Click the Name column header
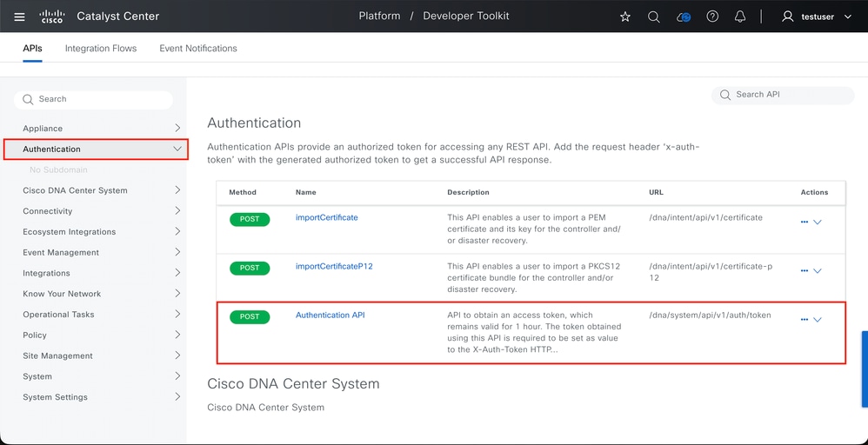Viewport: 868px width, 445px height. [x=305, y=192]
